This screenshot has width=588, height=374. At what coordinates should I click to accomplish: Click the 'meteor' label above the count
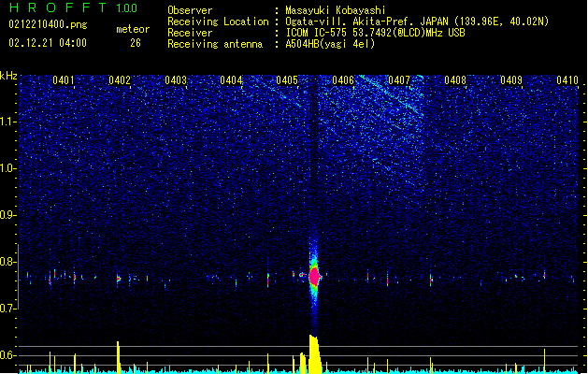tap(133, 29)
